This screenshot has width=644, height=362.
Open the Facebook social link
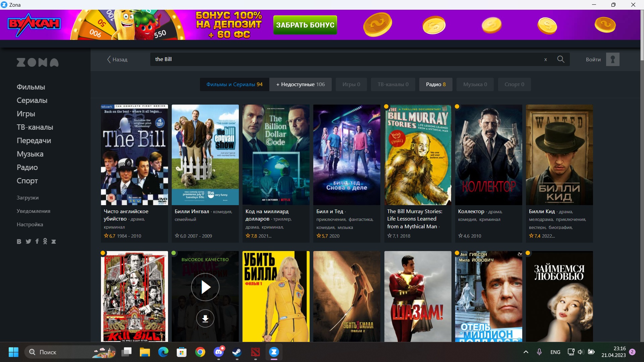(37, 241)
